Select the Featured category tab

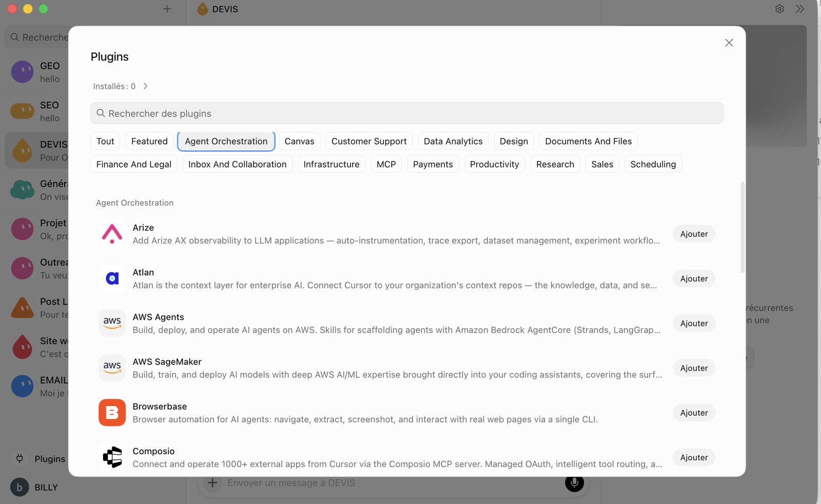[149, 141]
